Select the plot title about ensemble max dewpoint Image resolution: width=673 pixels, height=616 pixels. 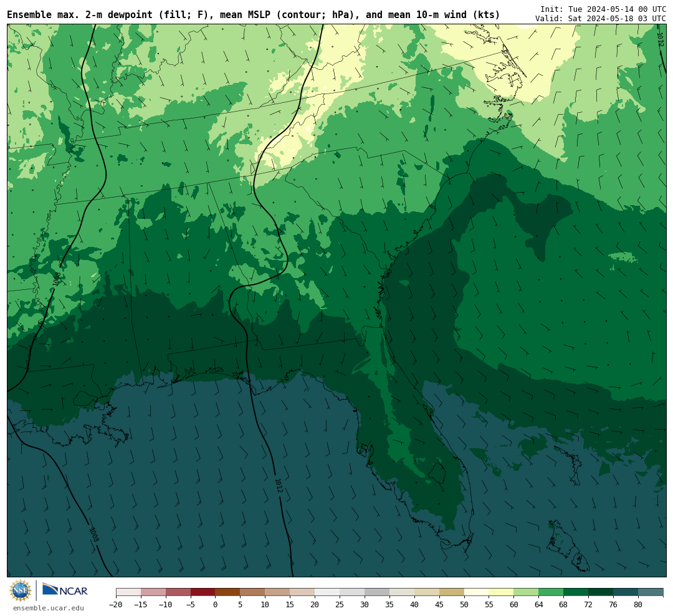(x=253, y=15)
